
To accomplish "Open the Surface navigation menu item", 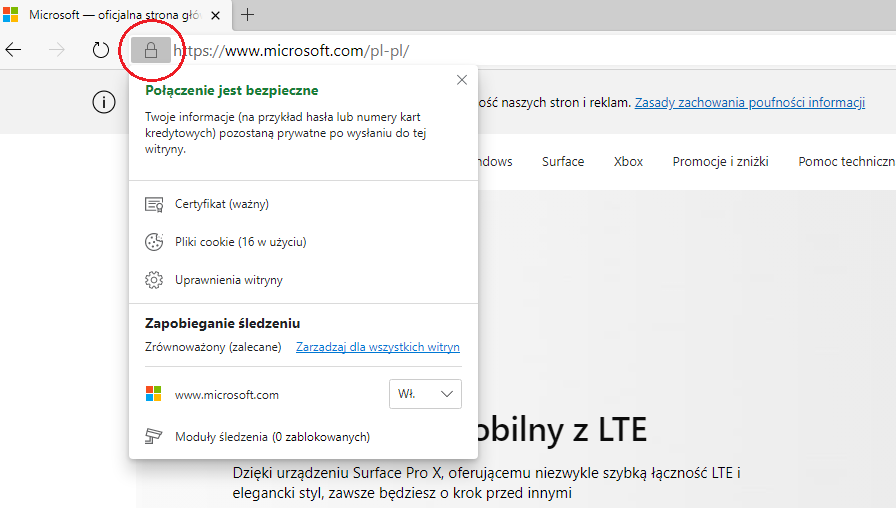I will [x=563, y=161].
